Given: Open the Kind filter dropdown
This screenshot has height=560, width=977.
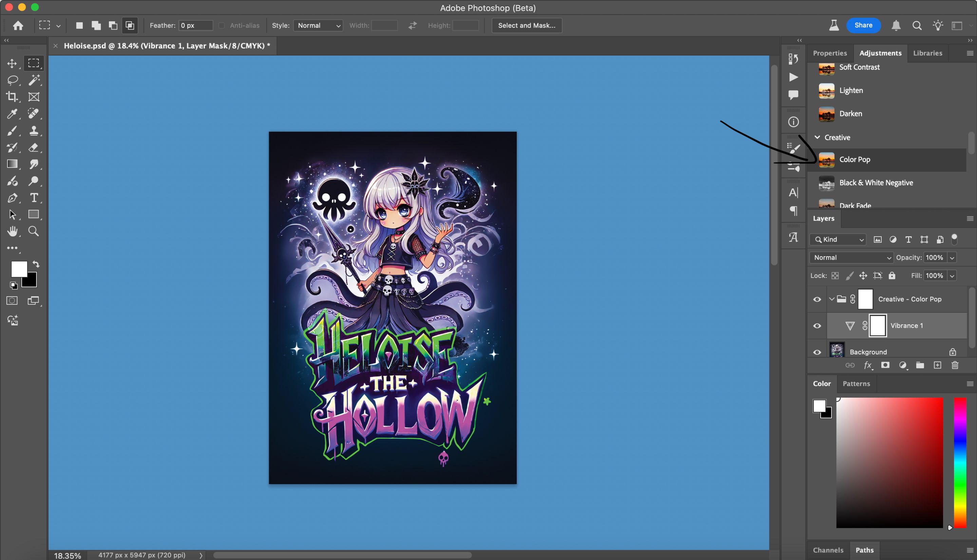Looking at the screenshot, I should [838, 240].
